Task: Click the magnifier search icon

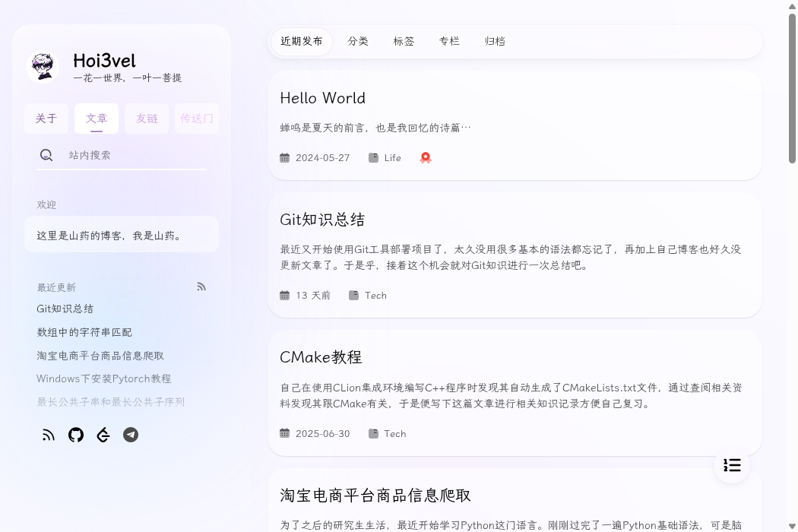Action: [46, 155]
